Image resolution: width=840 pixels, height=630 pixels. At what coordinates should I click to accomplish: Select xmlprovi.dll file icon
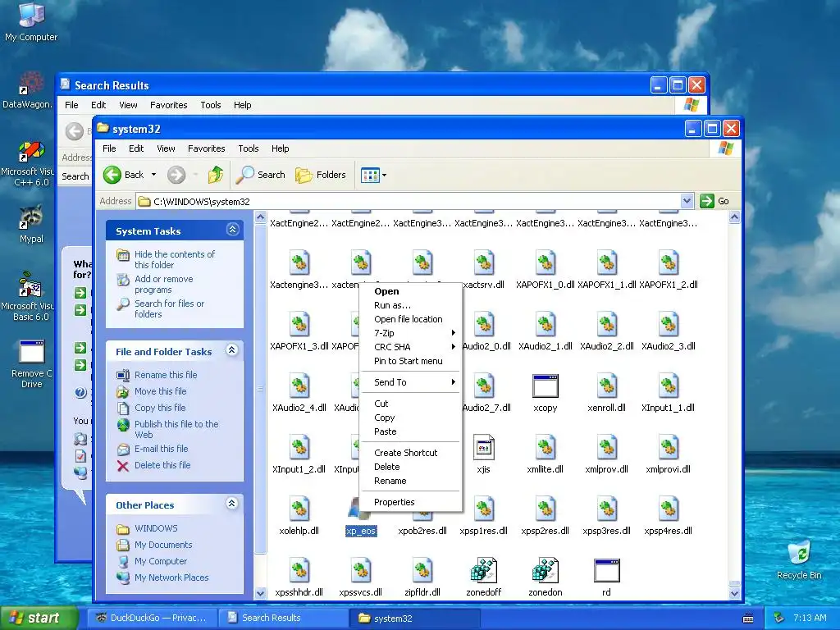click(x=668, y=448)
